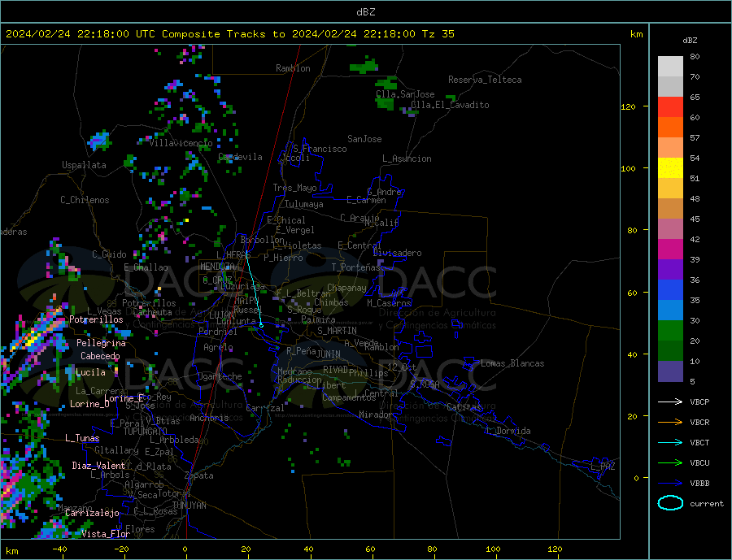Viewport: 732px width, 560px height.
Task: Click the cyan VBCT arrow icon
Action: (670, 442)
